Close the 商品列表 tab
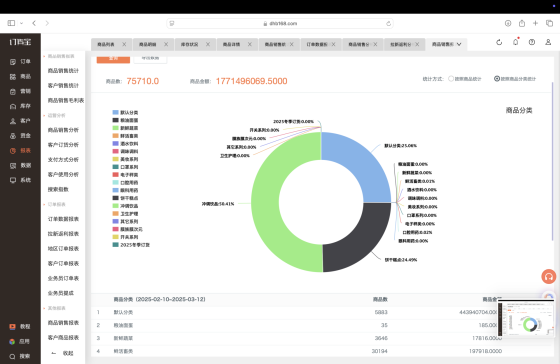The width and height of the screenshot is (560, 364). pos(124,44)
